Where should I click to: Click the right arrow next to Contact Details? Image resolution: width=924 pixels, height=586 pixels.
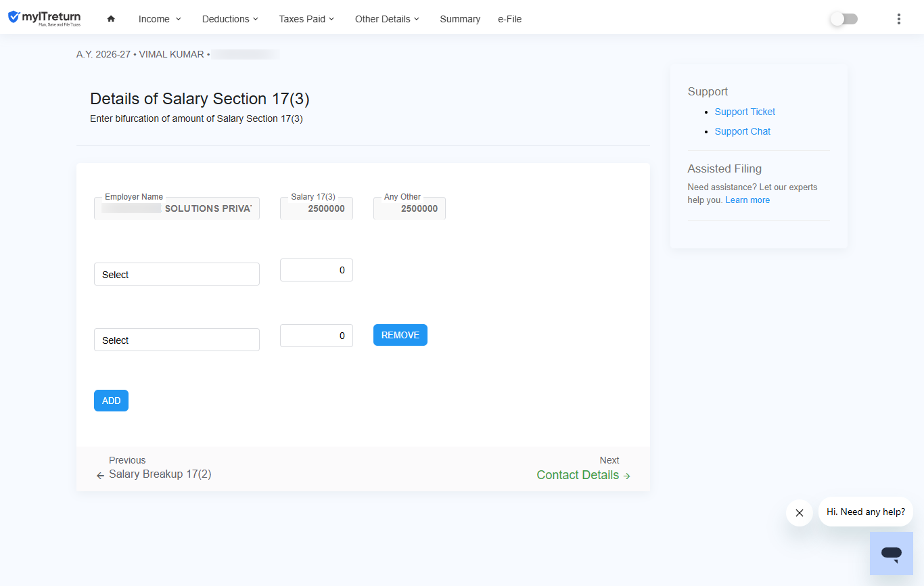tap(627, 476)
